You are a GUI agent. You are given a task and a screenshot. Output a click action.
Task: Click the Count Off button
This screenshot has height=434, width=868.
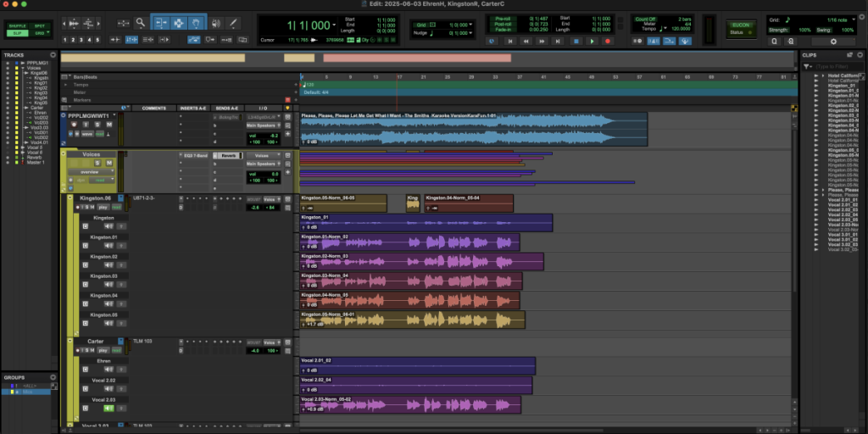pyautogui.click(x=646, y=19)
